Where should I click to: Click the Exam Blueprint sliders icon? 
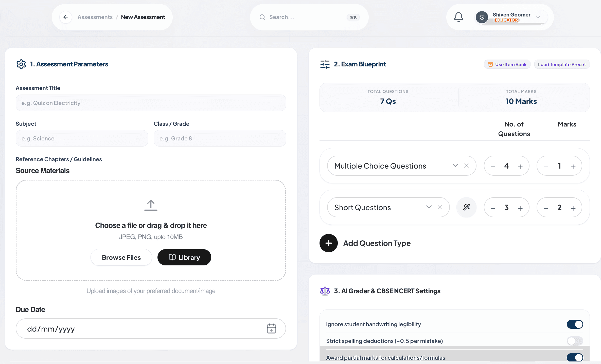pos(325,64)
